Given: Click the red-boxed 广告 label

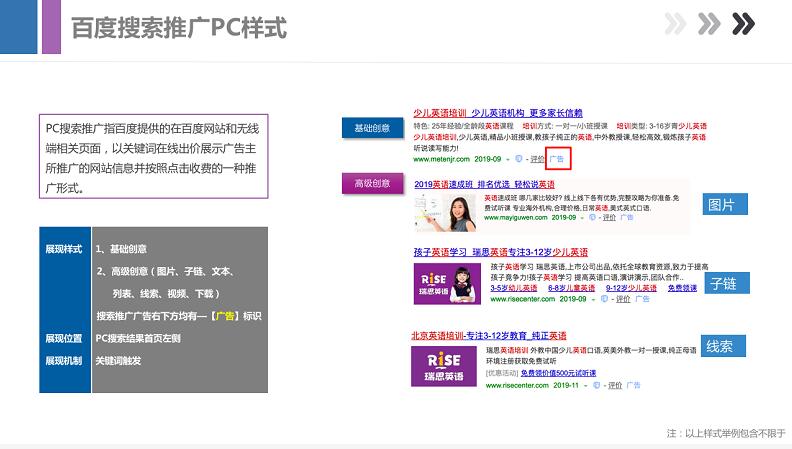Looking at the screenshot, I should 558,159.
